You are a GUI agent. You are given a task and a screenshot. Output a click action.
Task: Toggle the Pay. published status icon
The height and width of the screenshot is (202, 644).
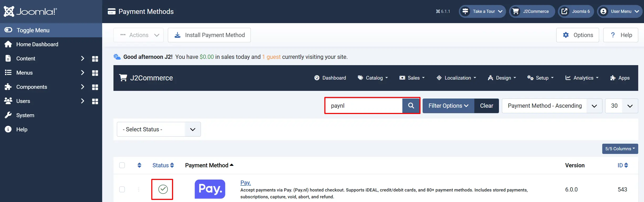click(163, 189)
